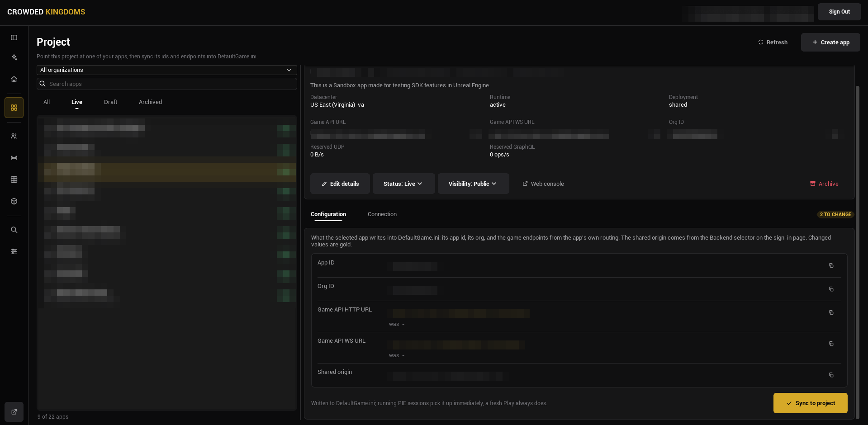Focus the Search apps field
This screenshot has height=425, width=868.
pos(167,84)
